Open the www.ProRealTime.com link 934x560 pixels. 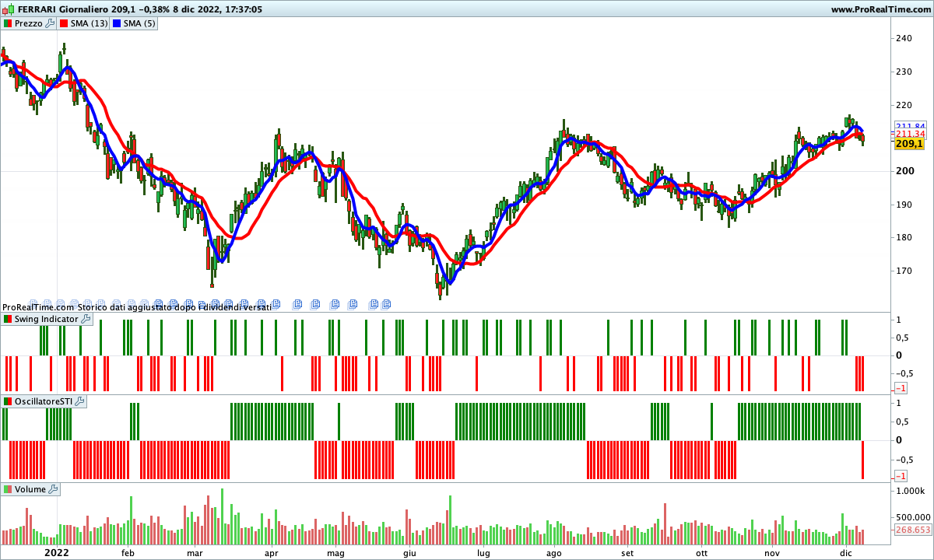(880, 9)
